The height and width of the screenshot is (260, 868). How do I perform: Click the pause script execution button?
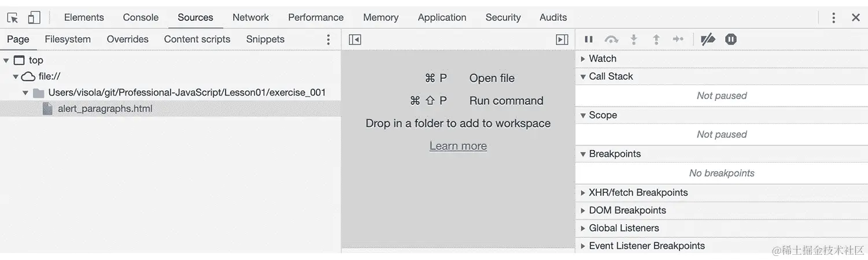click(589, 39)
